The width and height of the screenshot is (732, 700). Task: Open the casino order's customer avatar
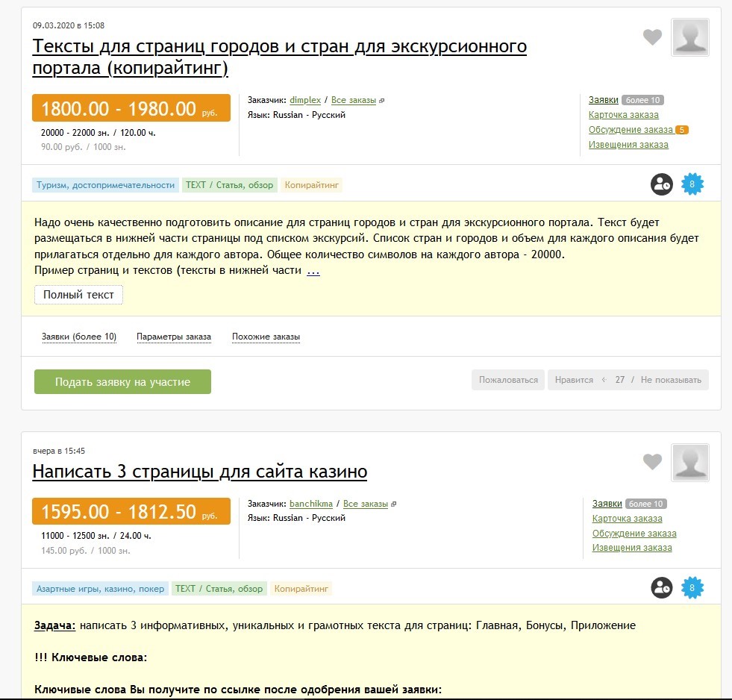[x=690, y=463]
